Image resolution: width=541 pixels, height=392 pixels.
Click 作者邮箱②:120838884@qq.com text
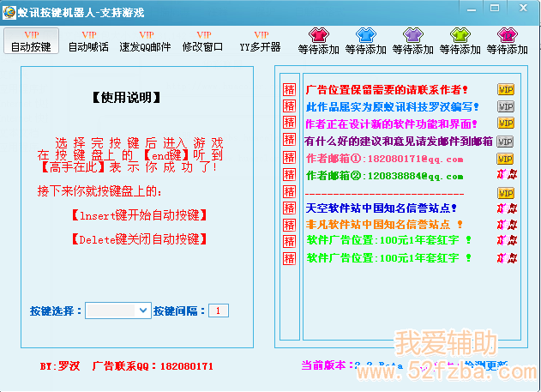(x=384, y=176)
